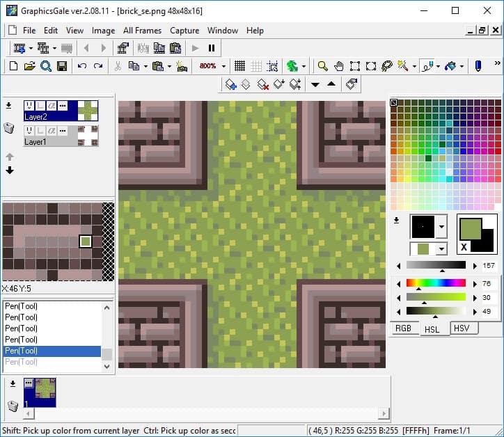
Task: Click the Copy icon in the main toolbar
Action: 134,66
